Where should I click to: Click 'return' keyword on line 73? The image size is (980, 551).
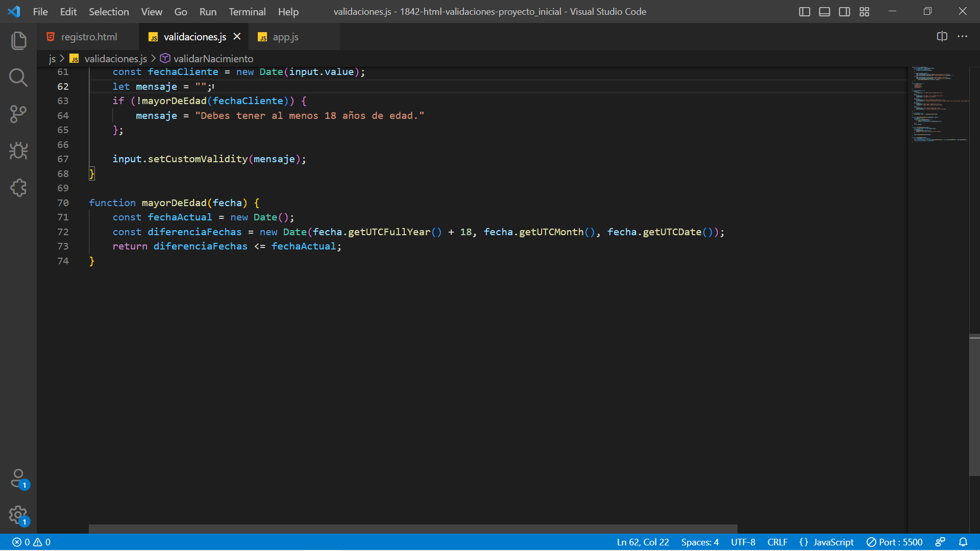tap(130, 246)
